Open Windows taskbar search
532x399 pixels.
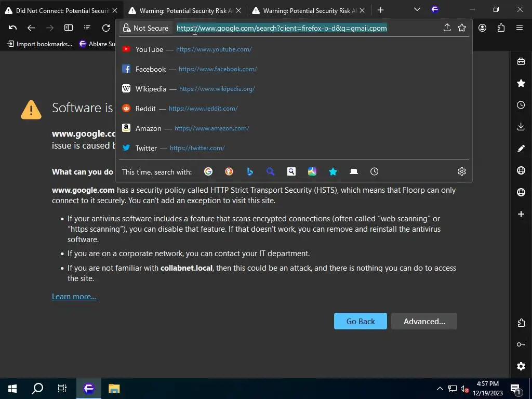point(37,389)
